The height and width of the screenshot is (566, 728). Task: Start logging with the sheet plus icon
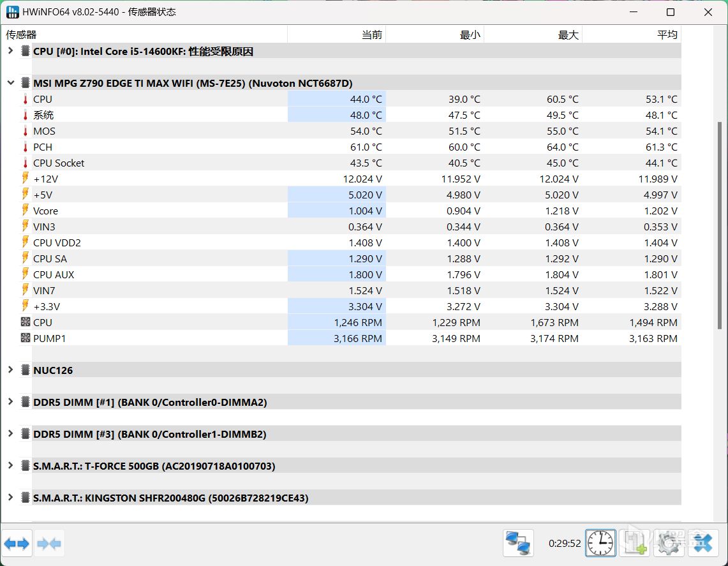tap(635, 543)
